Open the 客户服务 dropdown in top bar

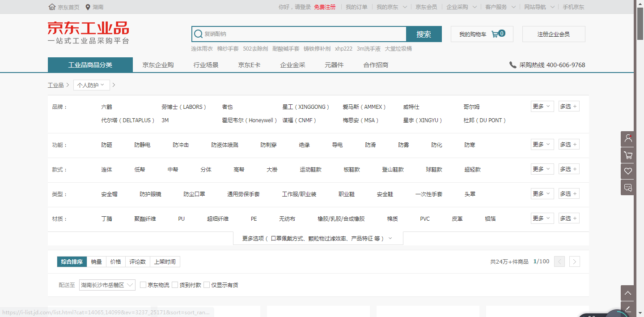tap(500, 7)
